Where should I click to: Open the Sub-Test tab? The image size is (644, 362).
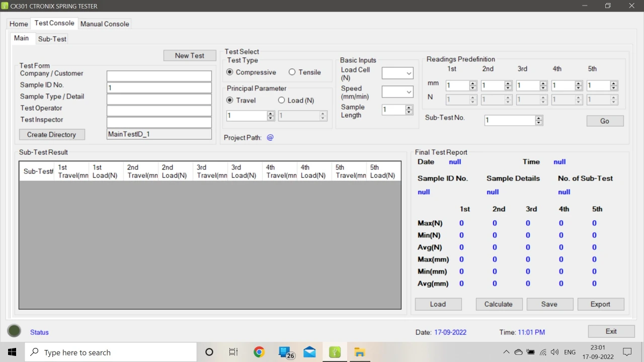[x=52, y=39]
